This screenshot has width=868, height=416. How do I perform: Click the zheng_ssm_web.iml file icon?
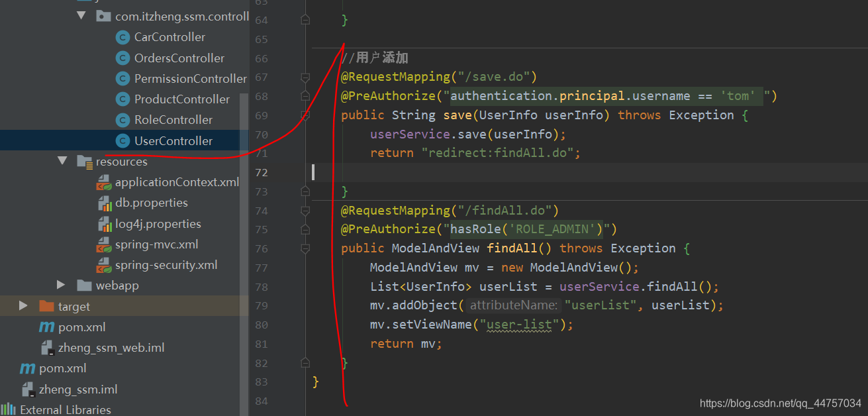(x=46, y=348)
